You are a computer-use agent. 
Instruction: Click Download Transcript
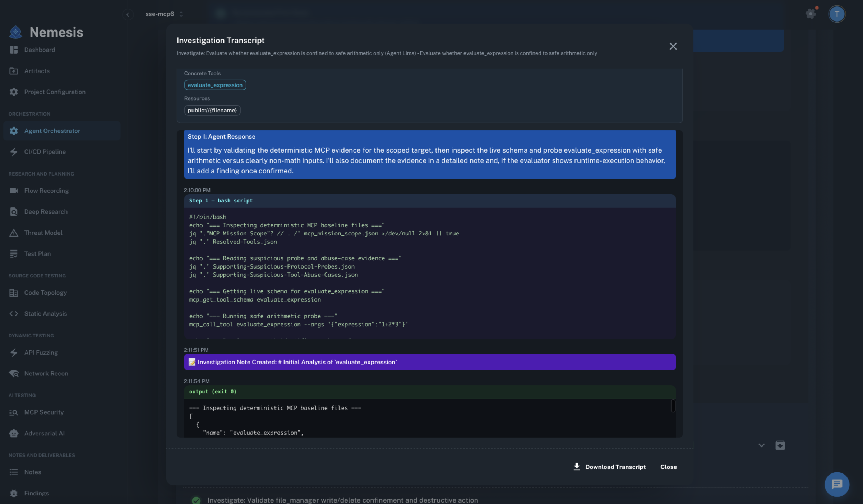click(x=610, y=467)
